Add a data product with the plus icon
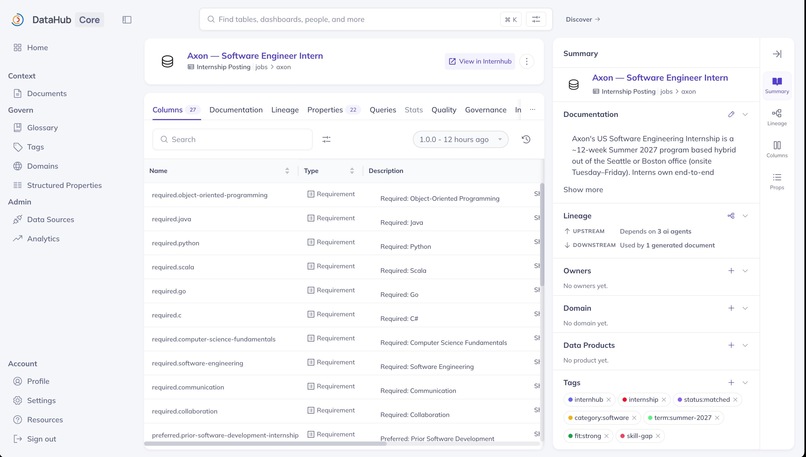Screen dimensions: 806x457 click(x=731, y=345)
